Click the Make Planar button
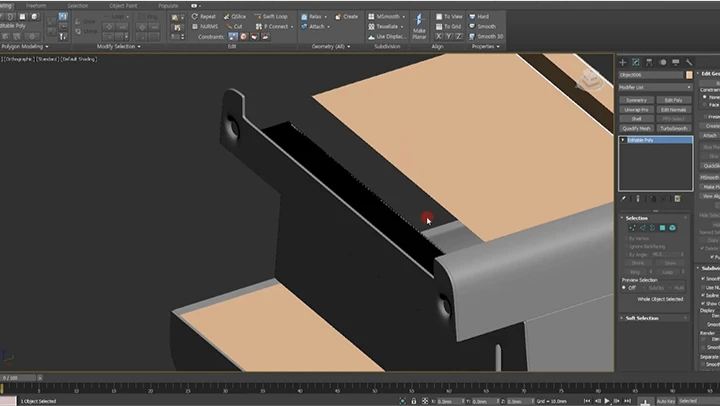 pos(419,26)
